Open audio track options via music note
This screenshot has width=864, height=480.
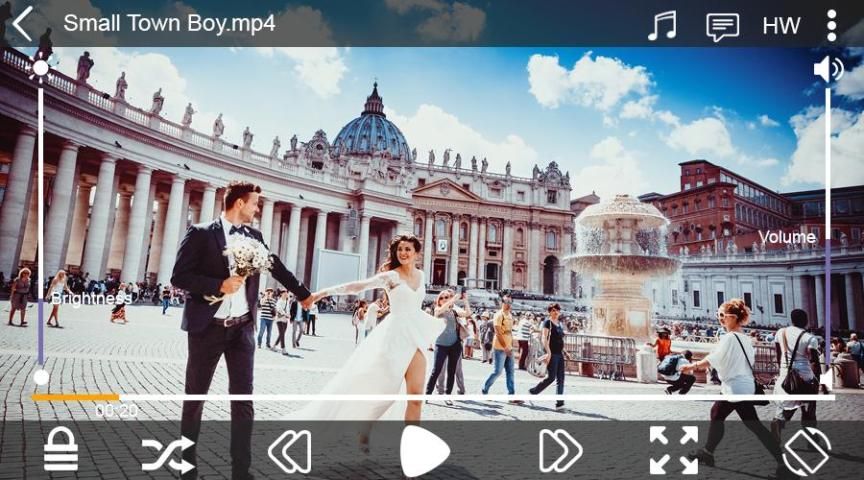click(x=661, y=25)
